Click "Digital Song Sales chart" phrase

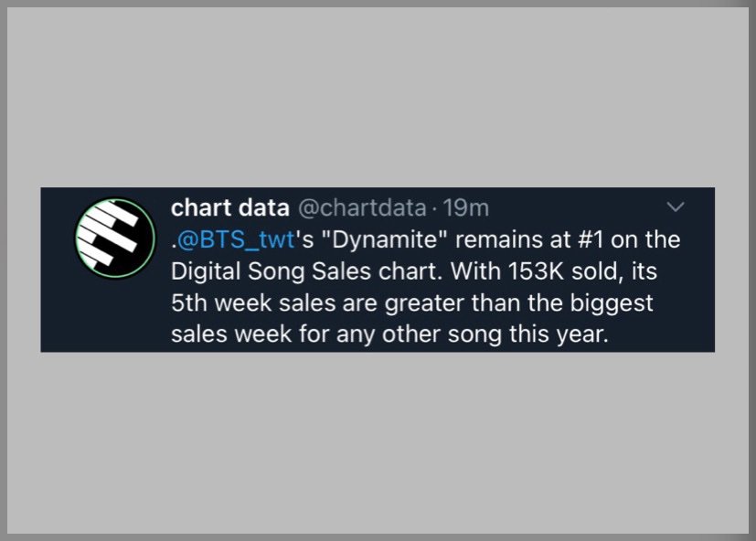point(306,271)
